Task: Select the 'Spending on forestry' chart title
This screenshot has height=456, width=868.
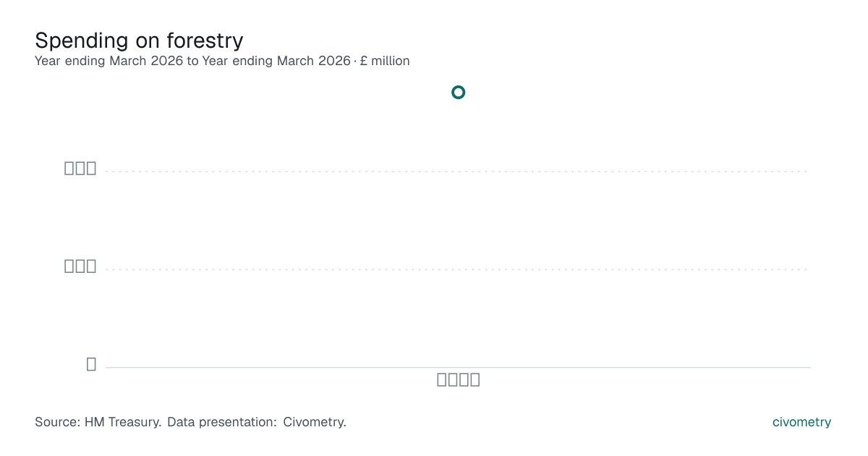Action: 139,40
